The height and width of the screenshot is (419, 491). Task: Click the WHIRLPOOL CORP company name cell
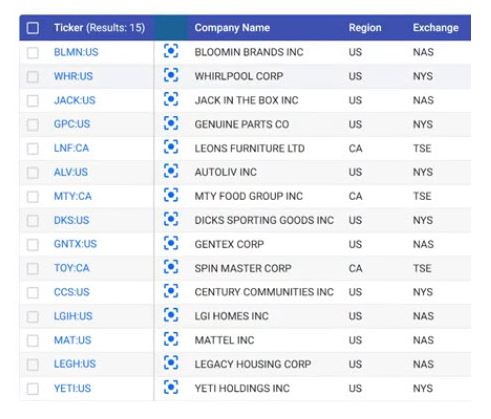coord(239,76)
